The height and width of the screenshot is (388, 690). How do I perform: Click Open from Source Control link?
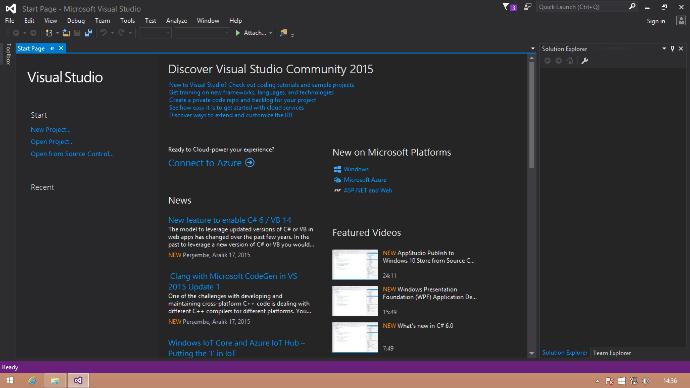pos(71,154)
